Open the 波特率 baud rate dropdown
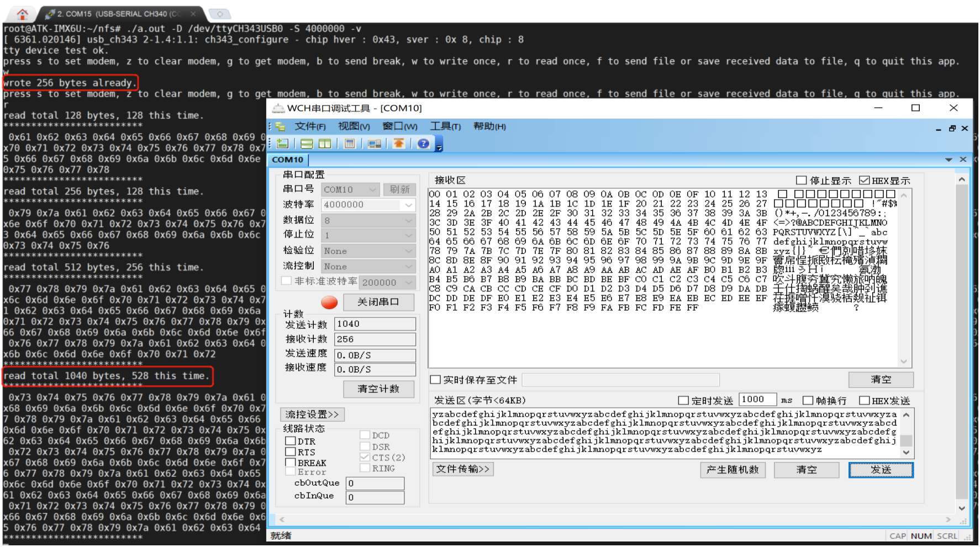The height and width of the screenshot is (547, 980). [x=408, y=205]
